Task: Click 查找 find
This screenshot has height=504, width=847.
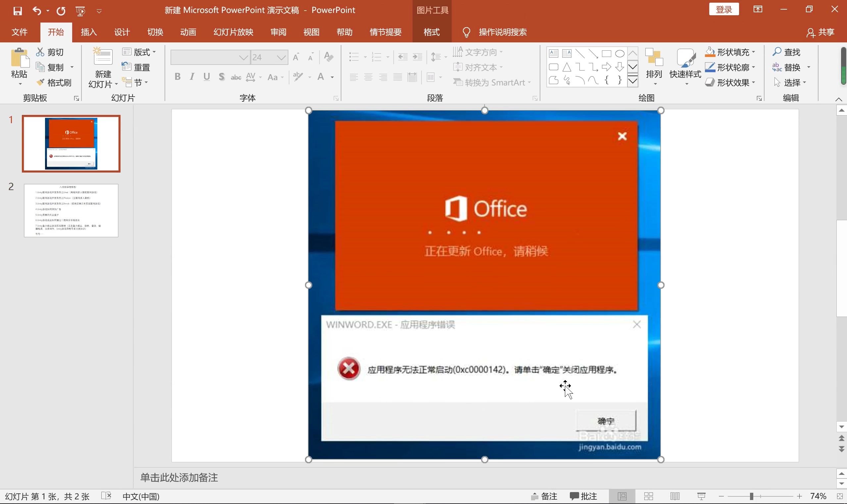Action: (x=786, y=52)
